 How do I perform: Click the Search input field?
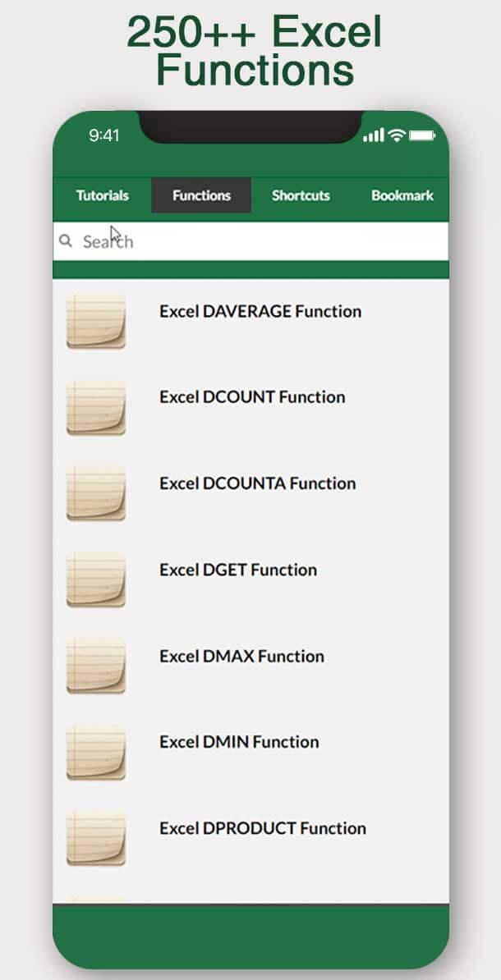point(250,241)
